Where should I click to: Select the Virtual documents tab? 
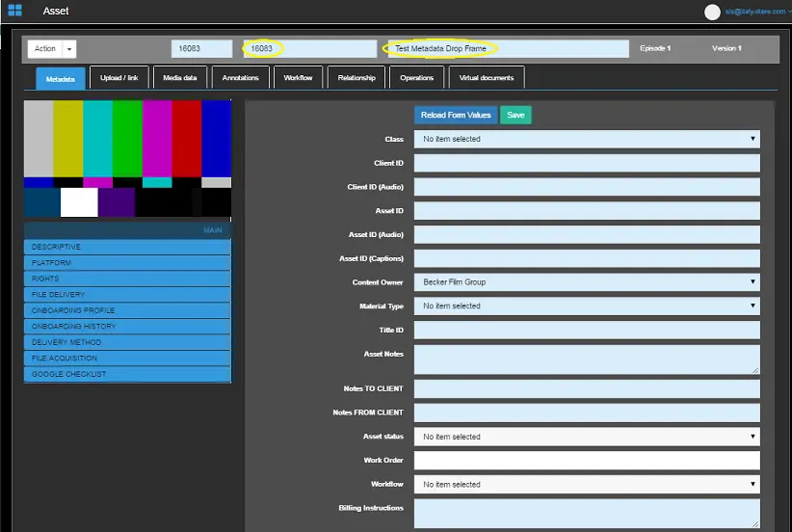pos(487,78)
